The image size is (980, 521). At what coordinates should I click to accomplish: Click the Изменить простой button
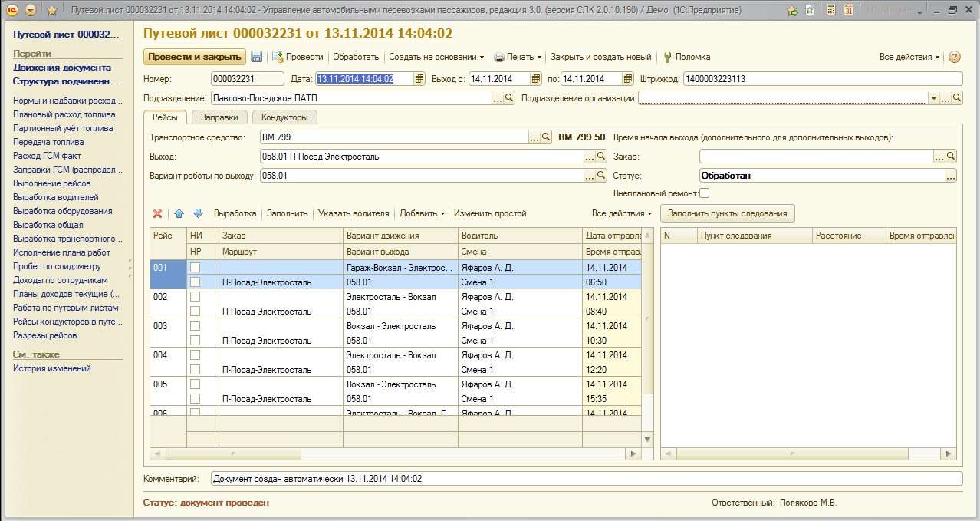click(x=490, y=213)
